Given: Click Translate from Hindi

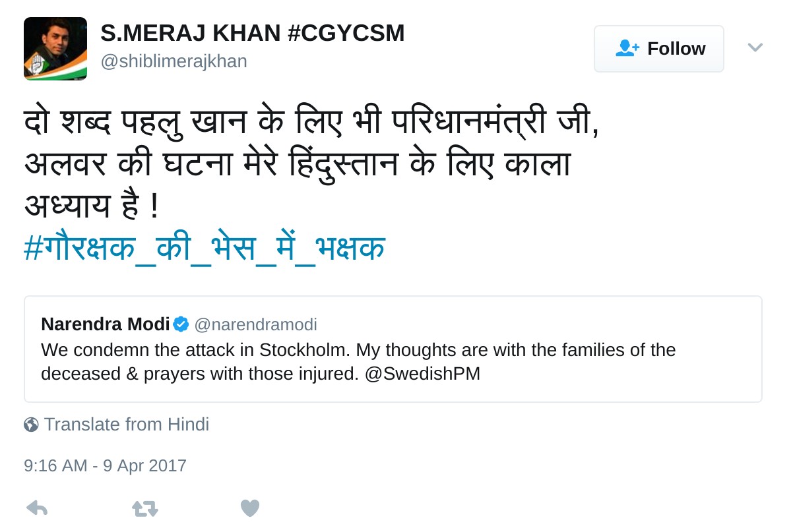Looking at the screenshot, I should point(126,425).
